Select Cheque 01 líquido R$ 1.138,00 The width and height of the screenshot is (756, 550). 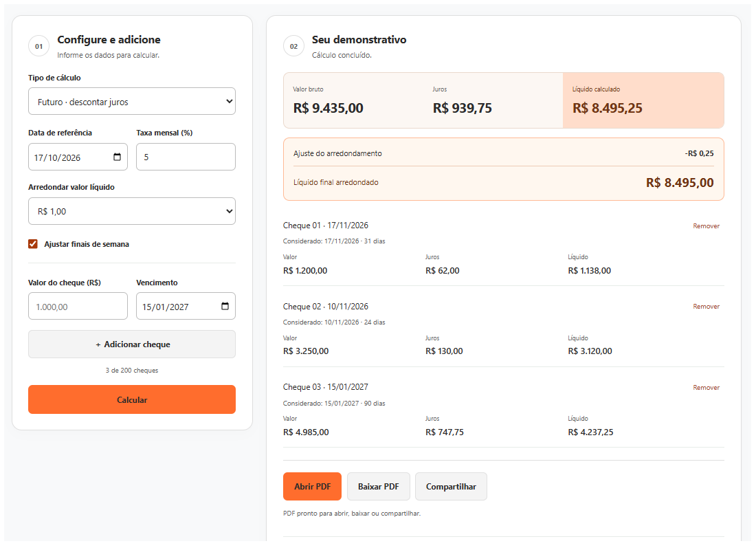coord(589,271)
